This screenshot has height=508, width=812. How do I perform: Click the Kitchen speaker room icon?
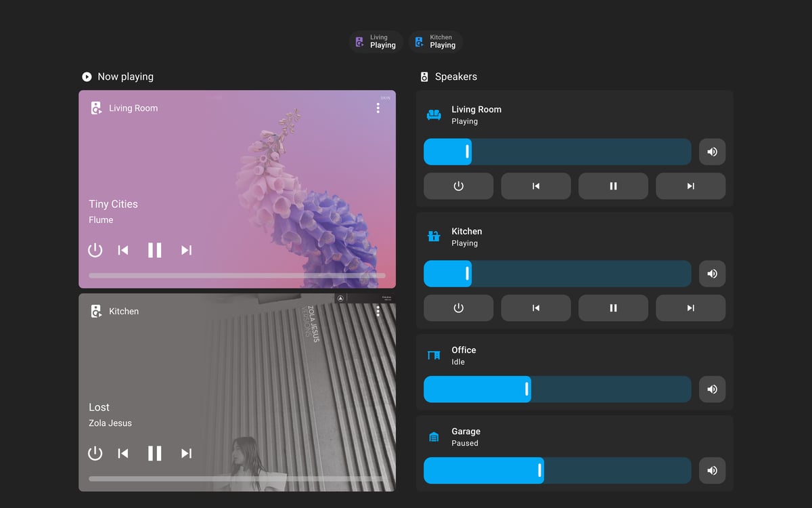tap(434, 236)
